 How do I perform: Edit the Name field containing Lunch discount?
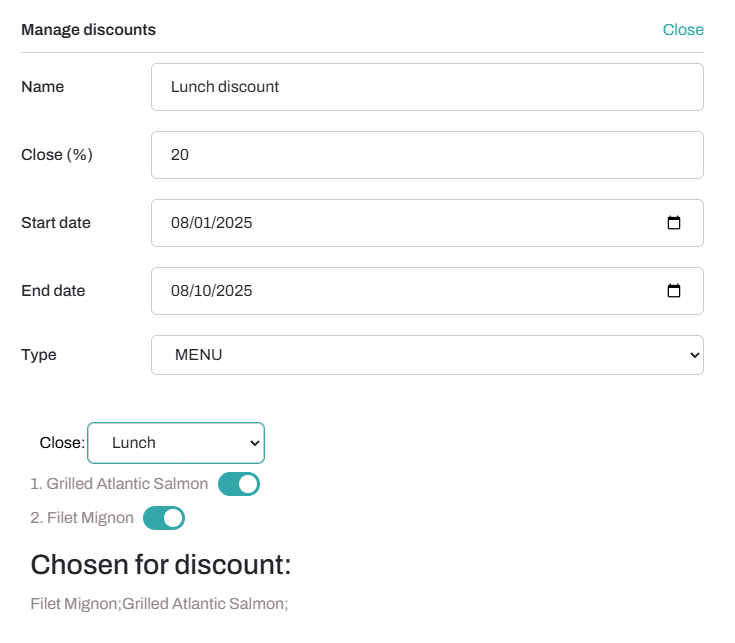[x=427, y=87]
